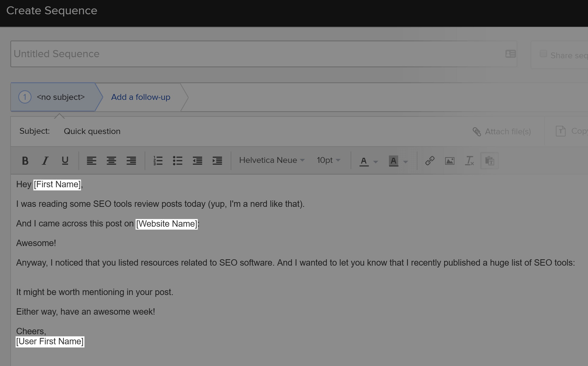Click Add a follow-up
This screenshot has width=588, height=366.
click(x=141, y=97)
